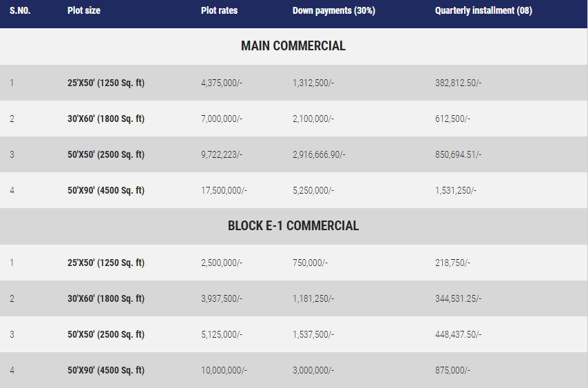Select the 2,916,666.90/- down payment value
Image resolution: width=588 pixels, height=388 pixels.
319,154
